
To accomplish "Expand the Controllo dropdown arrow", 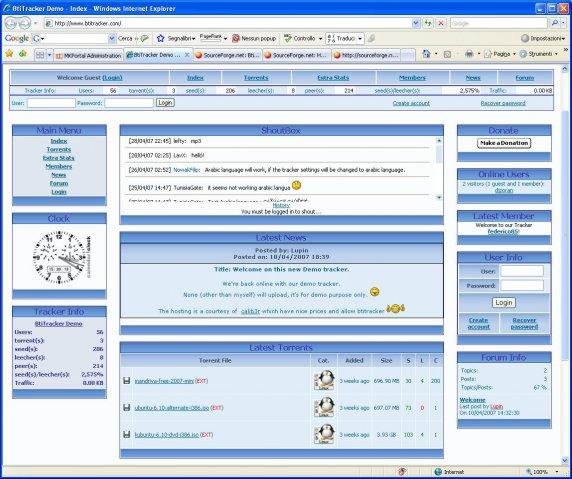I will [320, 39].
